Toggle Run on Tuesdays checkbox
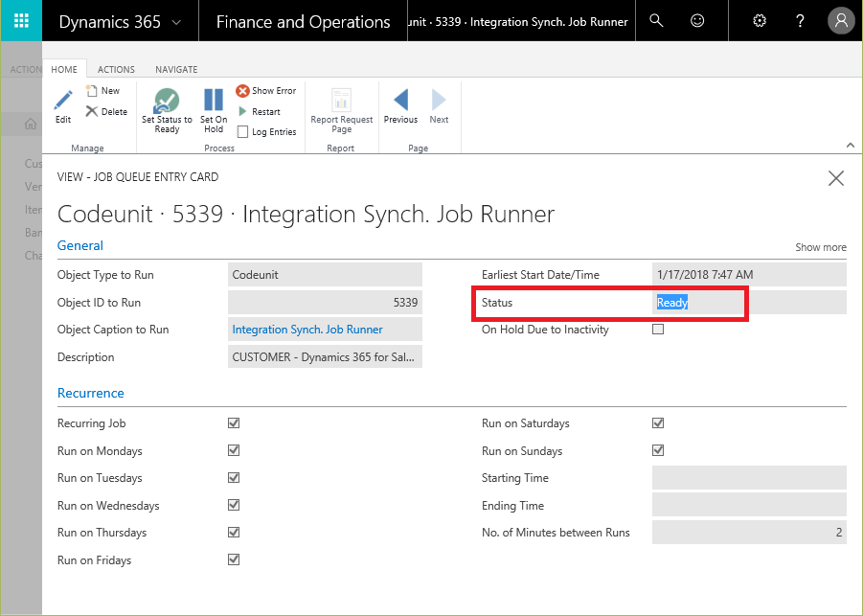The width and height of the screenshot is (863, 616). (x=234, y=477)
